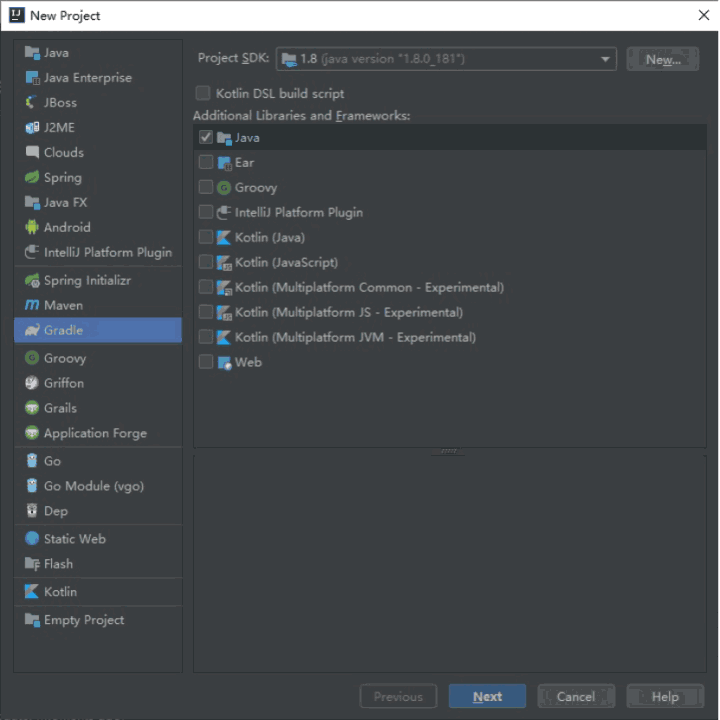Image resolution: width=720 pixels, height=720 pixels.
Task: Click IntelliJ Platform Plugin label in frameworks list
Action: tap(298, 213)
